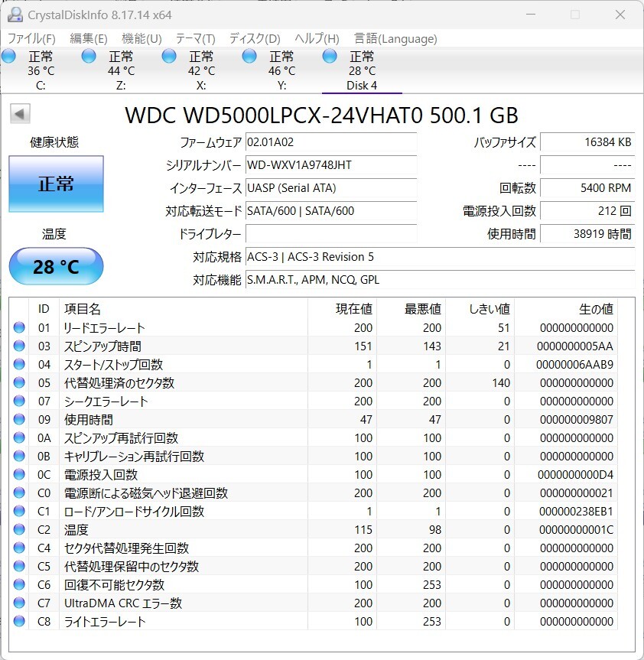This screenshot has width=644, height=660.
Task: Click status orb for C7 UltraDMA CRC エラー数
Action: pyautogui.click(x=19, y=603)
